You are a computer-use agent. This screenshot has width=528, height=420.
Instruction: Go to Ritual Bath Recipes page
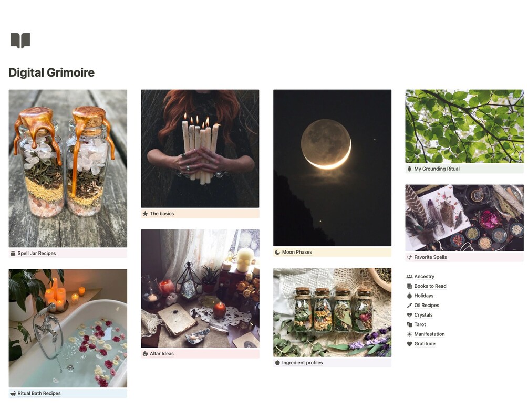(39, 393)
